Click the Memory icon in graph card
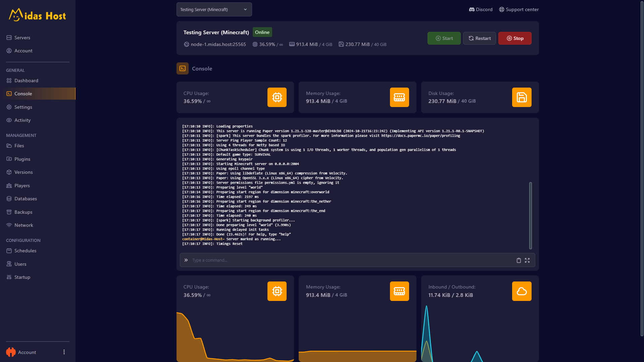This screenshot has height=362, width=644. (x=399, y=291)
